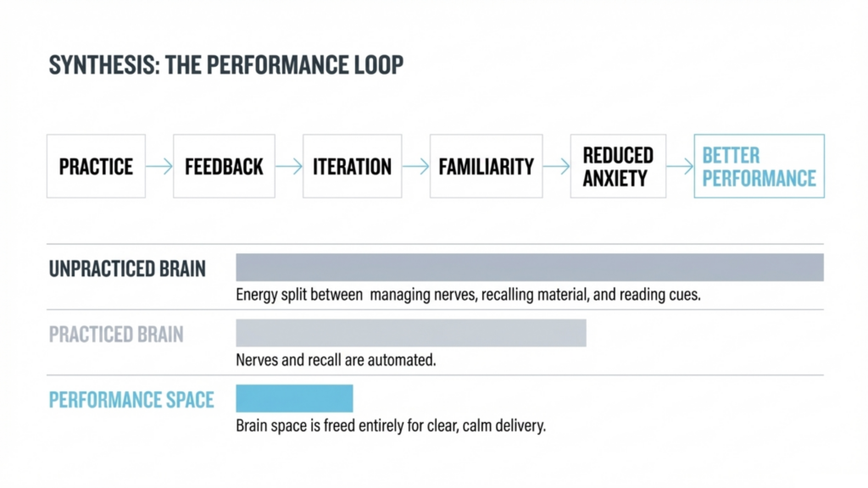This screenshot has height=488, width=868.
Task: Click the REDUCED ANXIETY box
Action: (x=618, y=166)
